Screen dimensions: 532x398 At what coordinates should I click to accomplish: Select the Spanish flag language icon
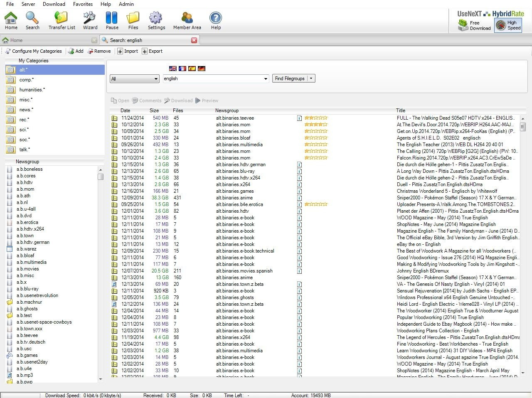pyautogui.click(x=192, y=69)
